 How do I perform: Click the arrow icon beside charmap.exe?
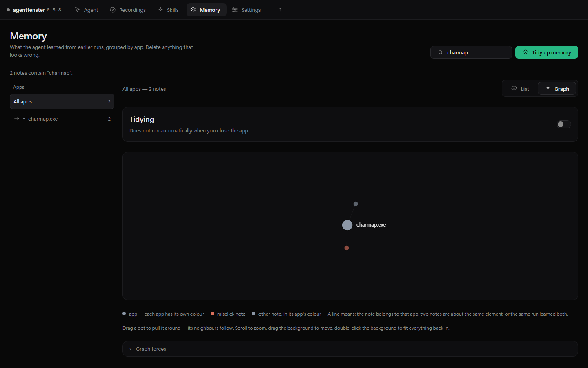(16, 119)
